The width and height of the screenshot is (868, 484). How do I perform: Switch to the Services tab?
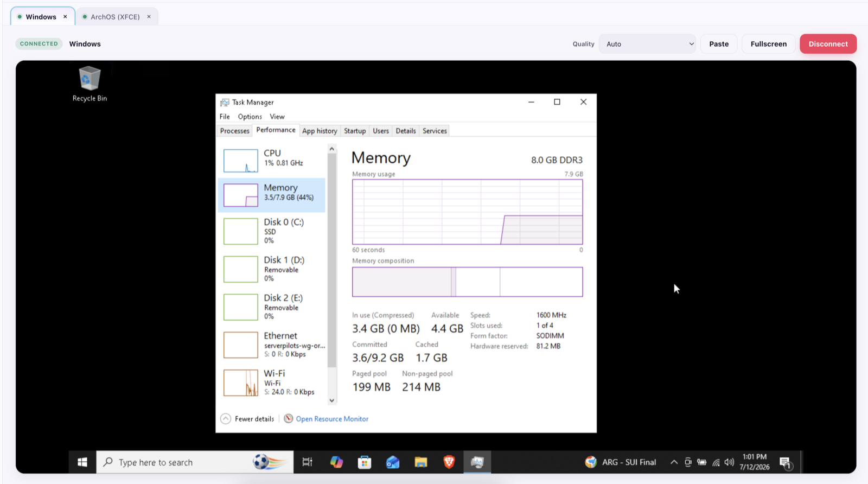pyautogui.click(x=435, y=131)
